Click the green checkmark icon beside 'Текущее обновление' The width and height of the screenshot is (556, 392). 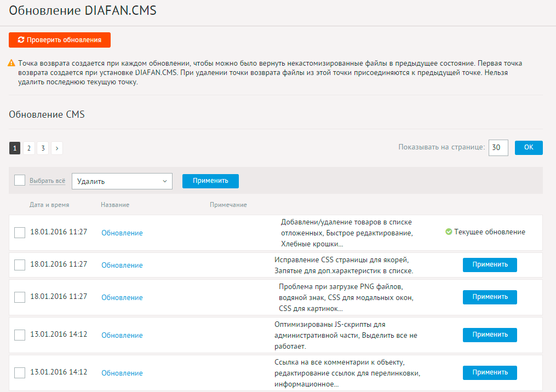[449, 232]
